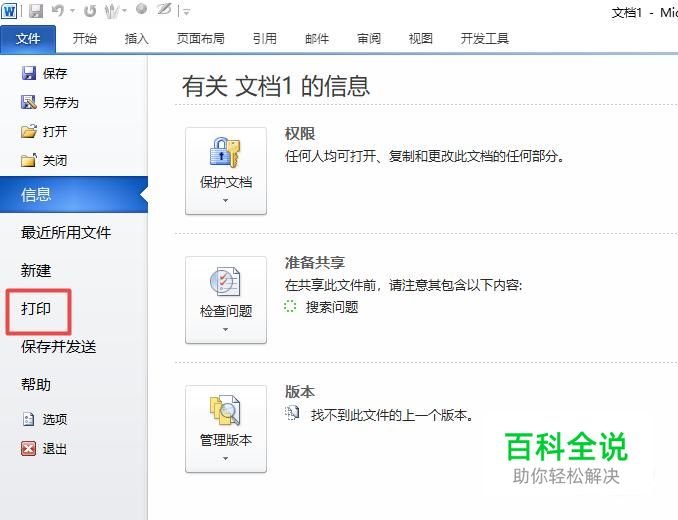The width and height of the screenshot is (678, 520).
Task: Expand the 保护文档 dropdown arrow
Action: pos(225,200)
